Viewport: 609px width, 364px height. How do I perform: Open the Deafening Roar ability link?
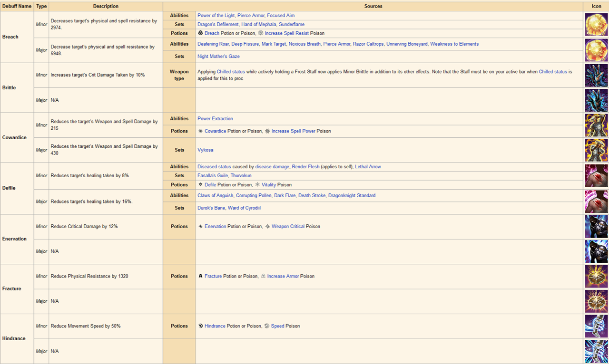coord(213,44)
